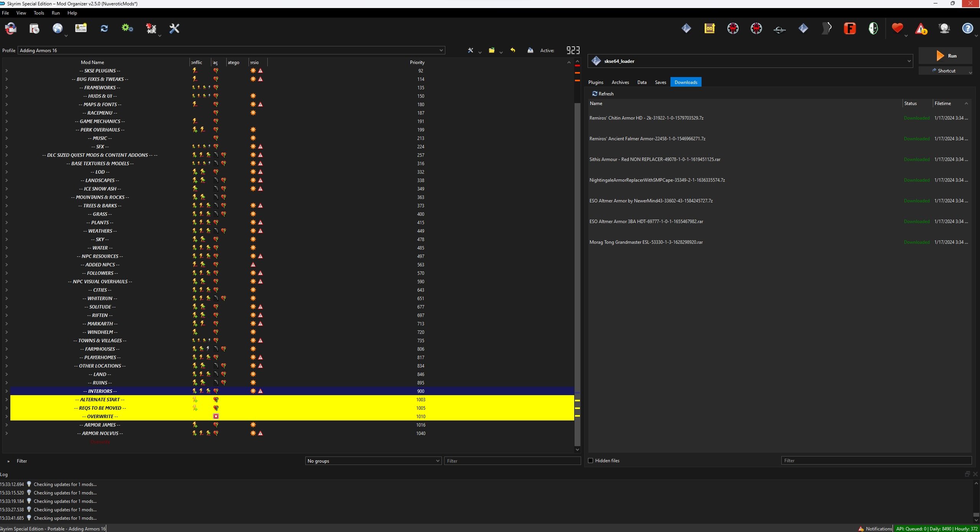Open the warning triangle notifications toolbar icon
980x532 pixels.
tap(921, 28)
